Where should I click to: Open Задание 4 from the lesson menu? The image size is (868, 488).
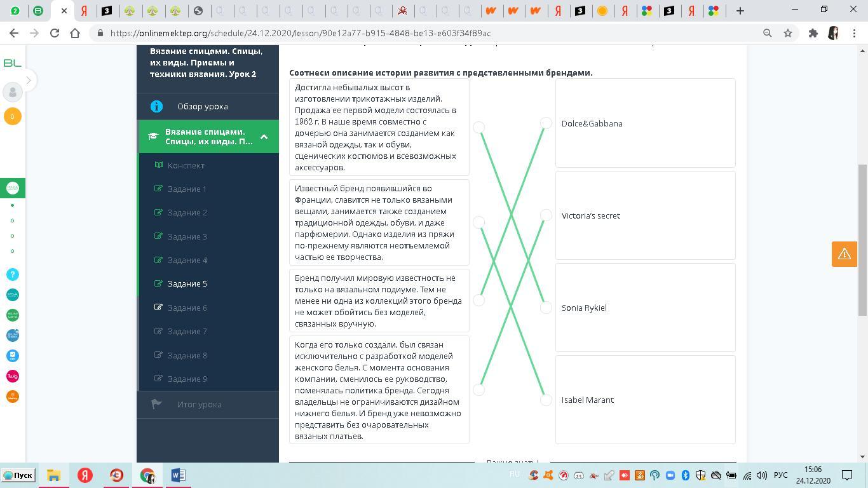pos(187,260)
